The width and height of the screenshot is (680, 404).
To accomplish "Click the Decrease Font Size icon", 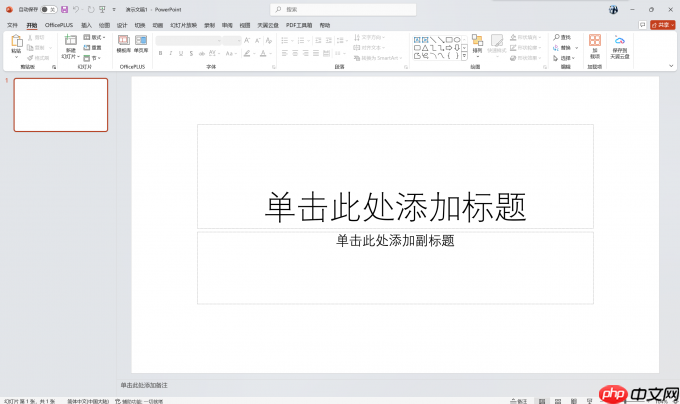I will 258,40.
